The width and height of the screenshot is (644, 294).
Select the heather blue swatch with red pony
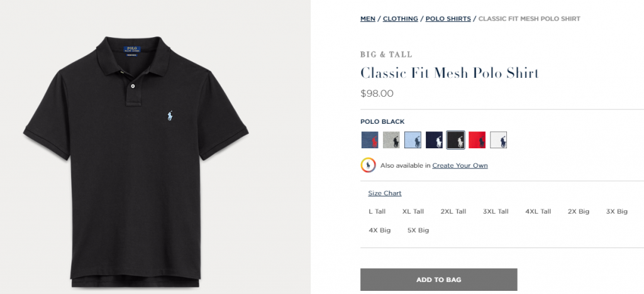point(370,139)
